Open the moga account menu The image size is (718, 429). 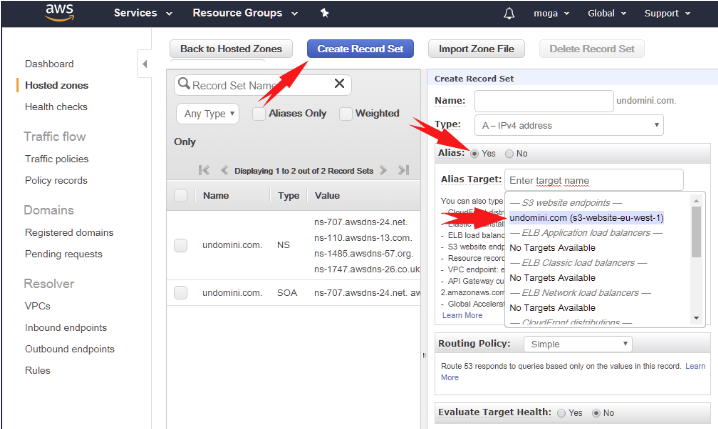[x=551, y=13]
